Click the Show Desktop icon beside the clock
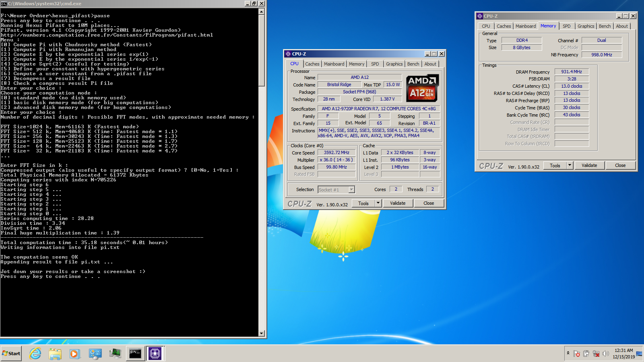This screenshot has width=644, height=362. (x=639, y=354)
